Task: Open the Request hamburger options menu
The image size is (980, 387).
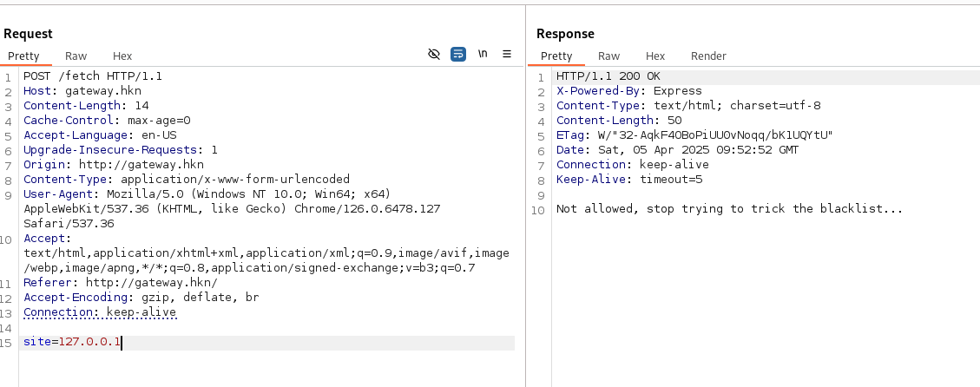Action: point(507,54)
